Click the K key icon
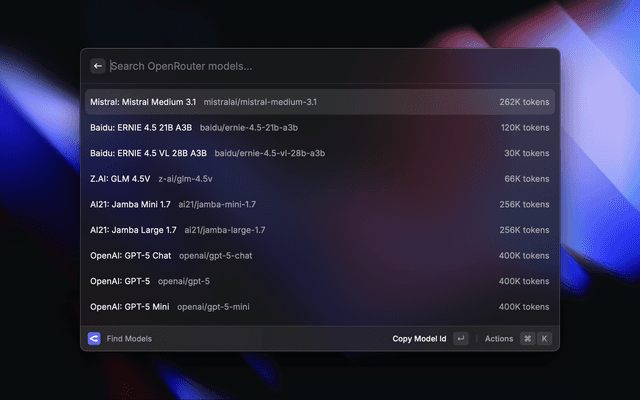 (544, 339)
